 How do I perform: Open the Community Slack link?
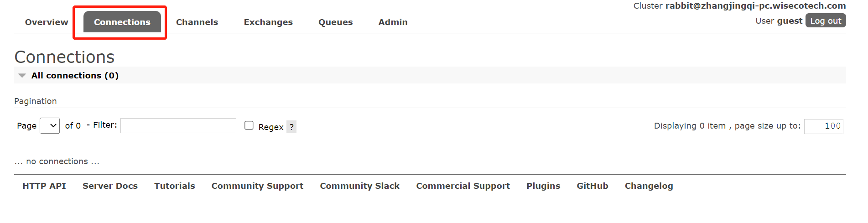point(360,186)
